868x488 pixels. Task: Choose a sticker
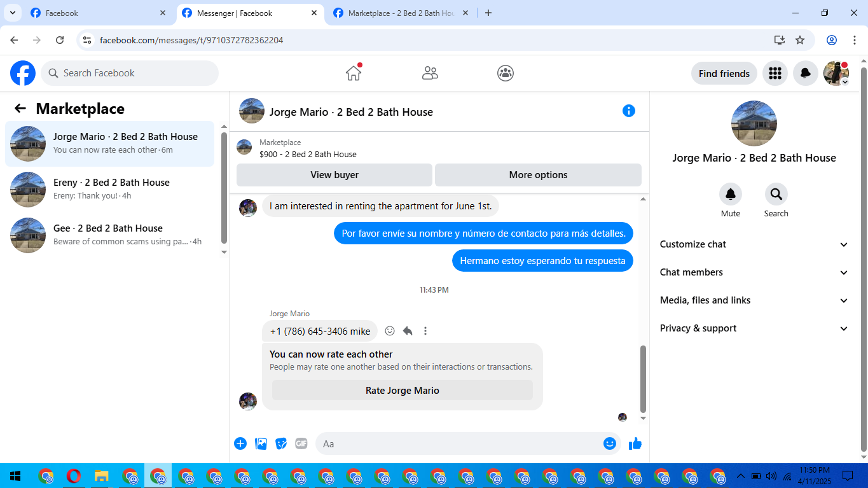(281, 443)
